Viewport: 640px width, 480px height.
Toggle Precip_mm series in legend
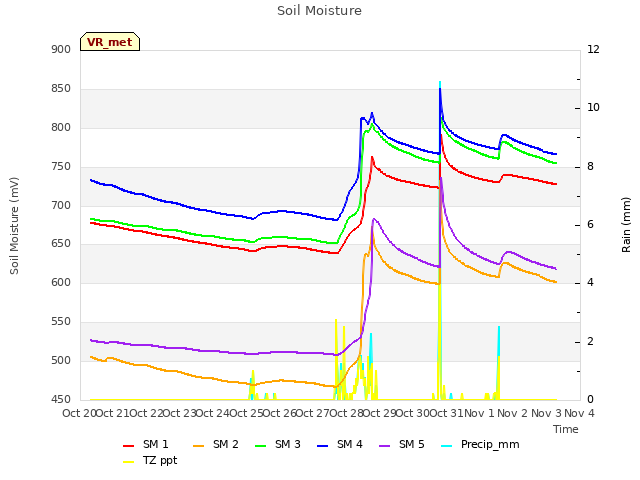(x=480, y=444)
